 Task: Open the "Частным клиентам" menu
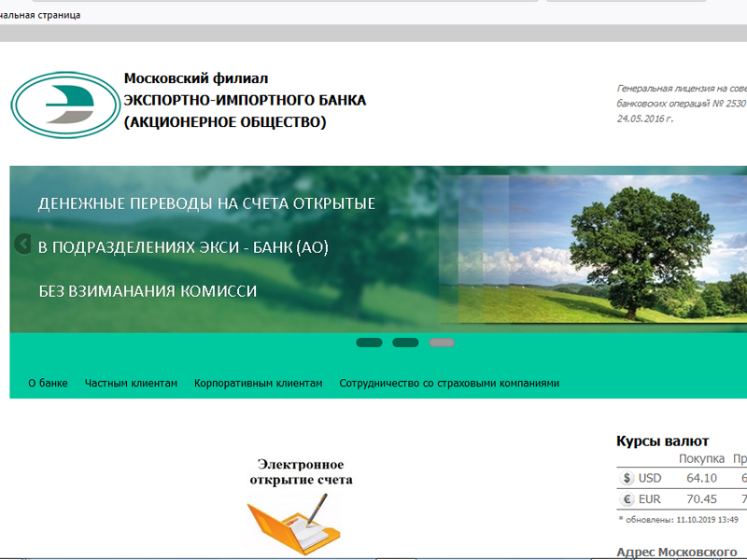click(x=131, y=384)
